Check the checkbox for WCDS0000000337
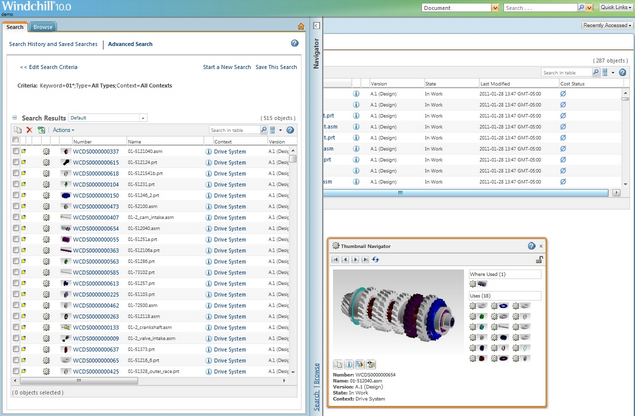Screen dimensions: 635x416 pyautogui.click(x=17, y=151)
